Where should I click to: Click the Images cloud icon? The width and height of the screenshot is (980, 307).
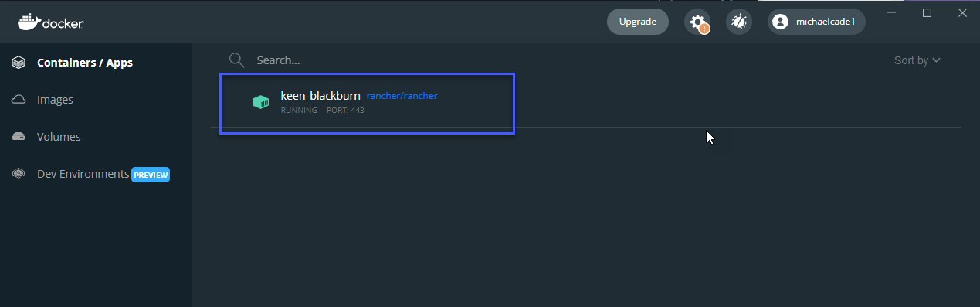click(x=19, y=100)
